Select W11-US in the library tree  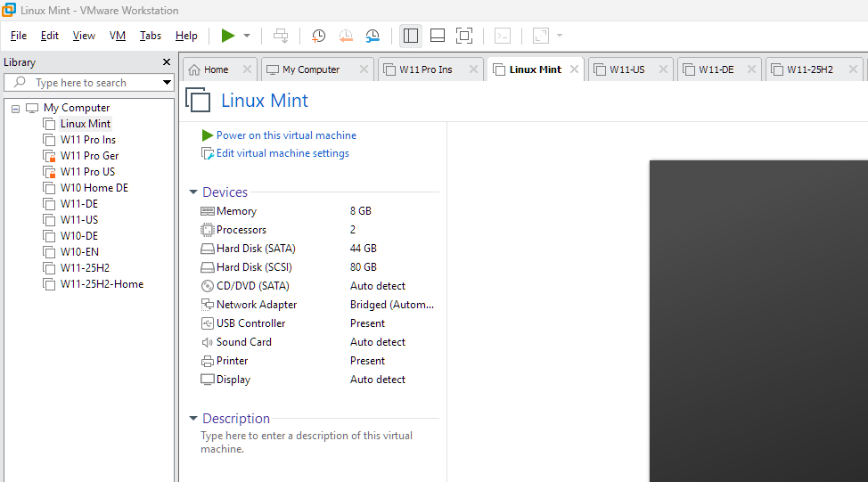coord(79,220)
